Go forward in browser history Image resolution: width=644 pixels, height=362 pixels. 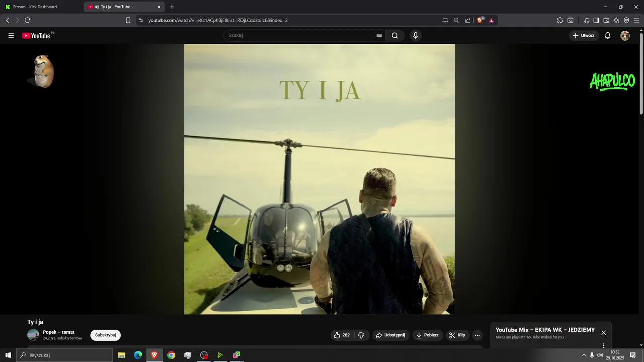tap(17, 20)
